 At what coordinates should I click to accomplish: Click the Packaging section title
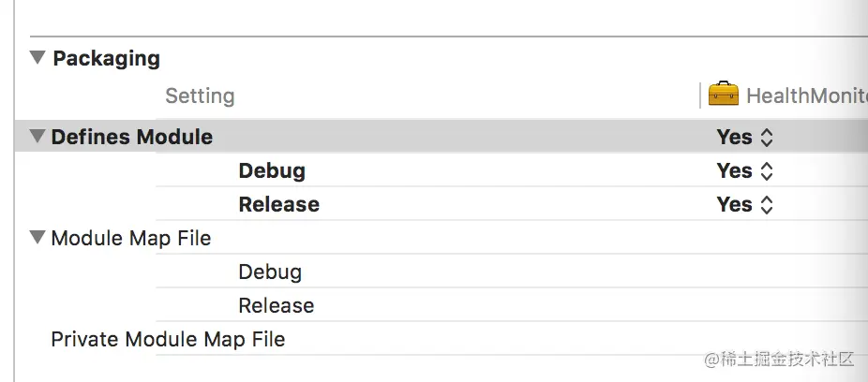(x=106, y=58)
